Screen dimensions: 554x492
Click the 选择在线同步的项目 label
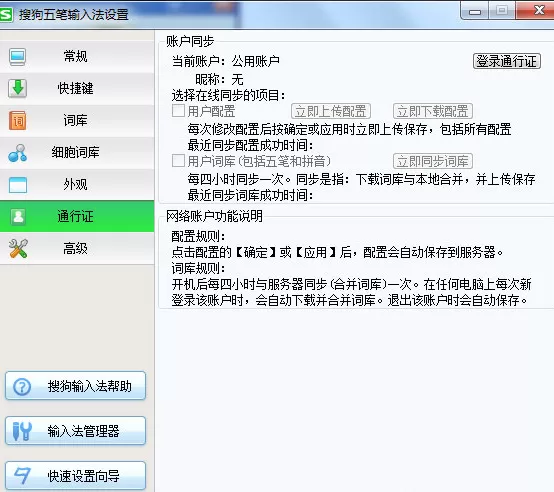(228, 95)
